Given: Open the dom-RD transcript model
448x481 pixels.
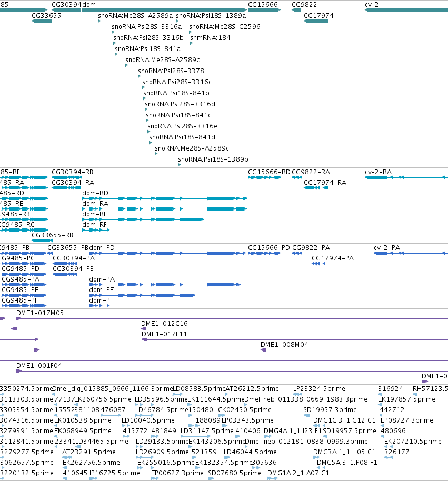Looking at the screenshot, I should tap(164, 198).
